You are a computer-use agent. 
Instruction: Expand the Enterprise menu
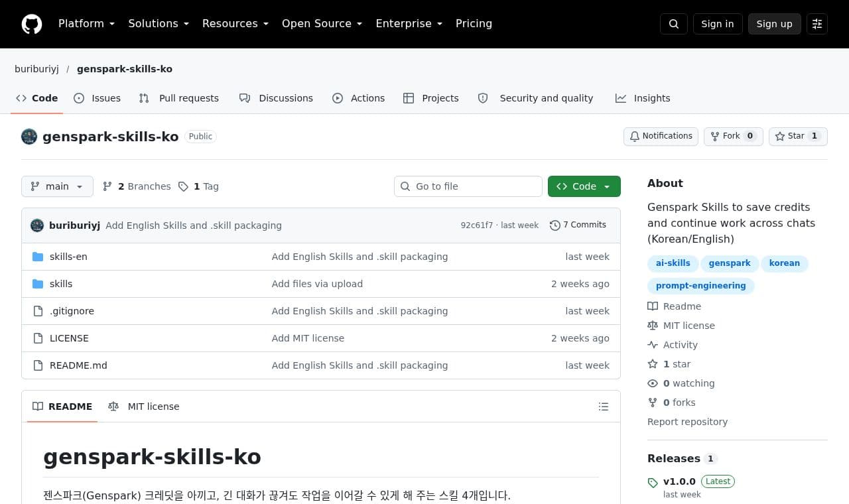tap(409, 24)
